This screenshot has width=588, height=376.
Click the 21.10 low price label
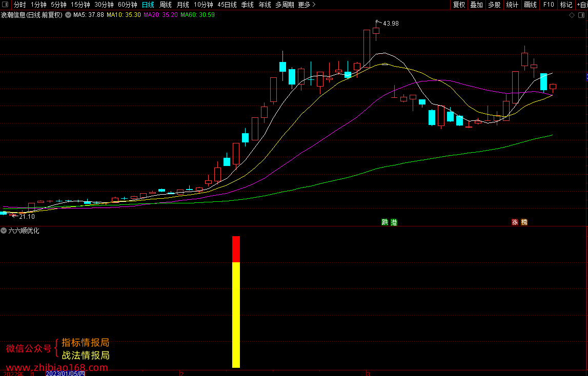point(27,217)
